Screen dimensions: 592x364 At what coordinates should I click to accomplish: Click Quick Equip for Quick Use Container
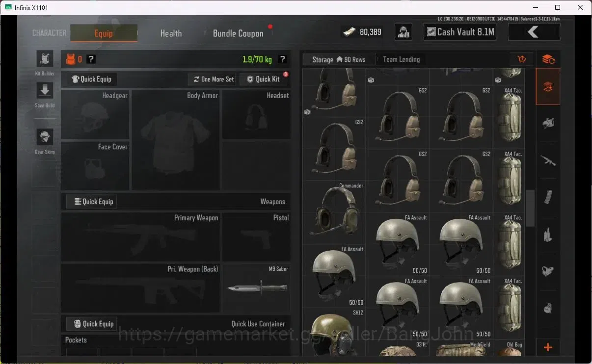point(92,324)
